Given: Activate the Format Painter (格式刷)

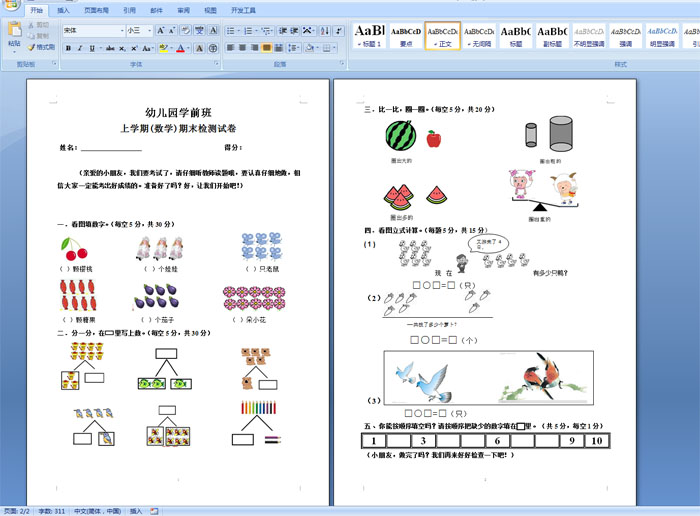Looking at the screenshot, I should pyautogui.click(x=41, y=46).
